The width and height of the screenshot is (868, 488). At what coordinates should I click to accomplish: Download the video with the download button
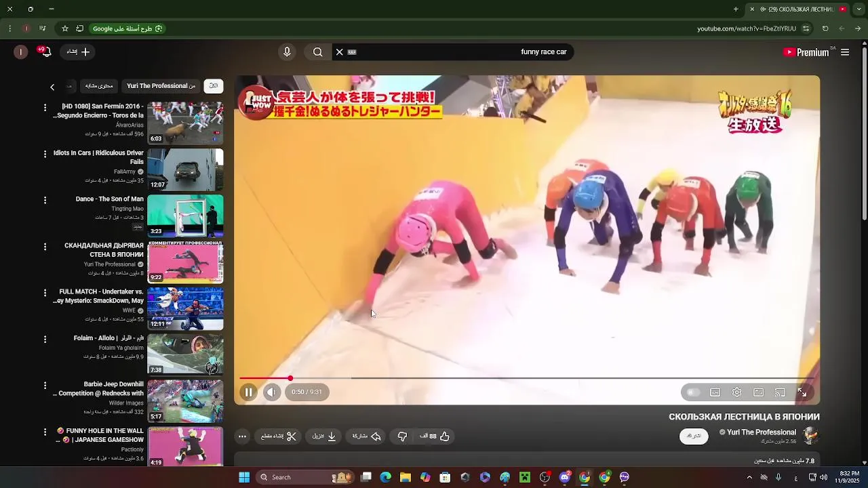pyautogui.click(x=325, y=436)
